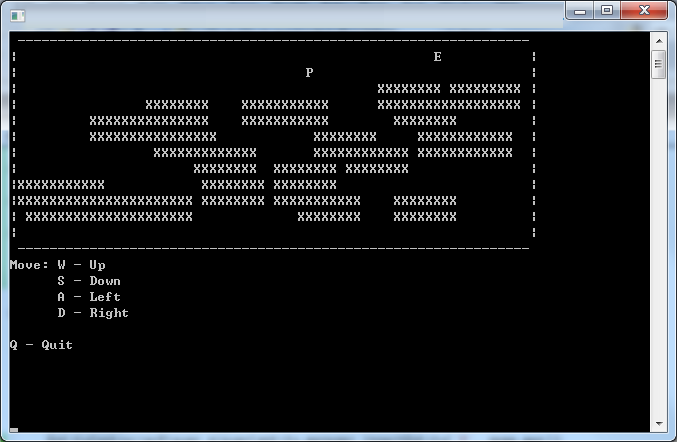
Task: Click the vertical scrollbar up arrow
Action: (x=659, y=41)
